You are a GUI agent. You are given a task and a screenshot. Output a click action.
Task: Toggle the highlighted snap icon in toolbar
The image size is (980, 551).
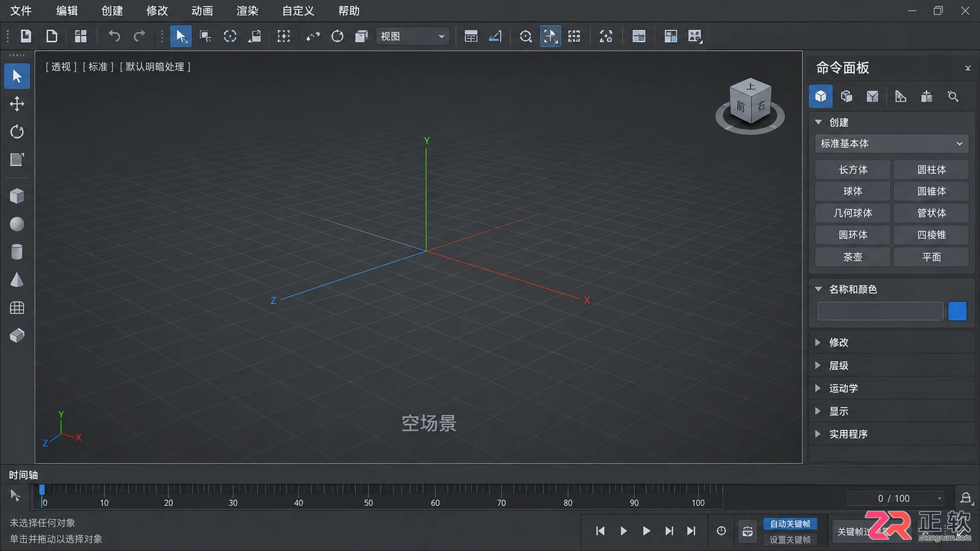551,36
